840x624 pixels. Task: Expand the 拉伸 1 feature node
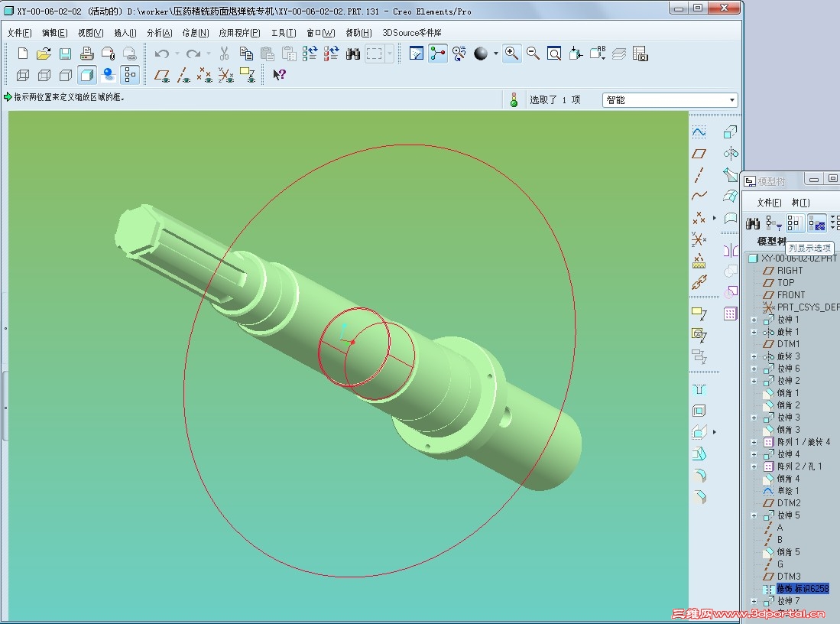coord(754,320)
